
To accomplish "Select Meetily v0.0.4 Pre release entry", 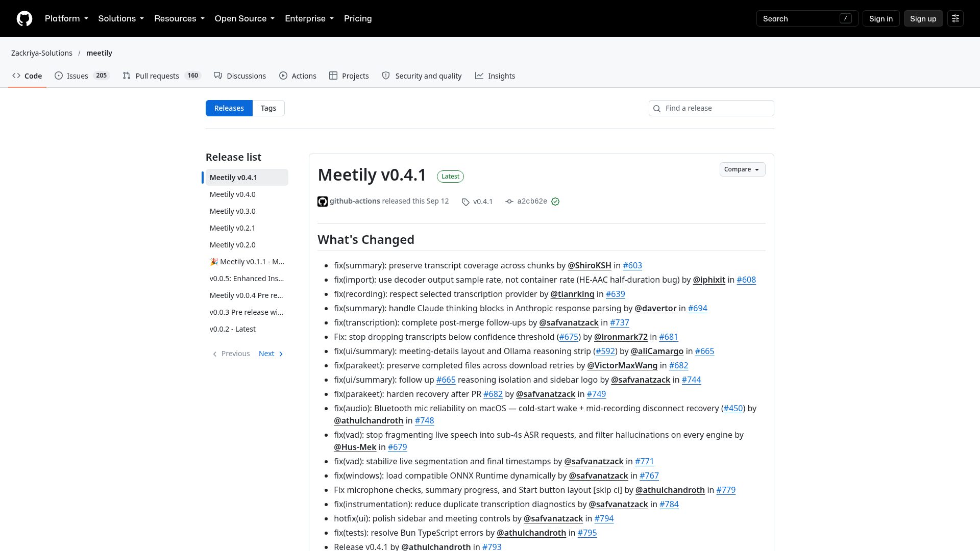I will pos(247,295).
